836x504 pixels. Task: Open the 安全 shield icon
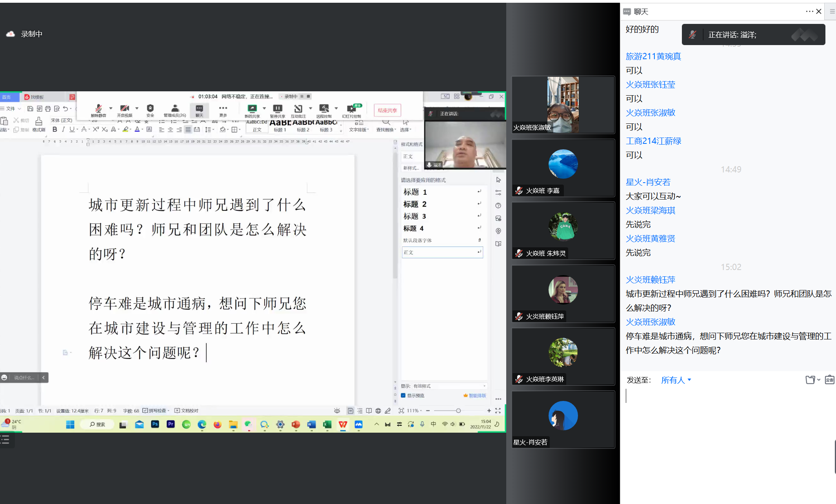point(150,109)
